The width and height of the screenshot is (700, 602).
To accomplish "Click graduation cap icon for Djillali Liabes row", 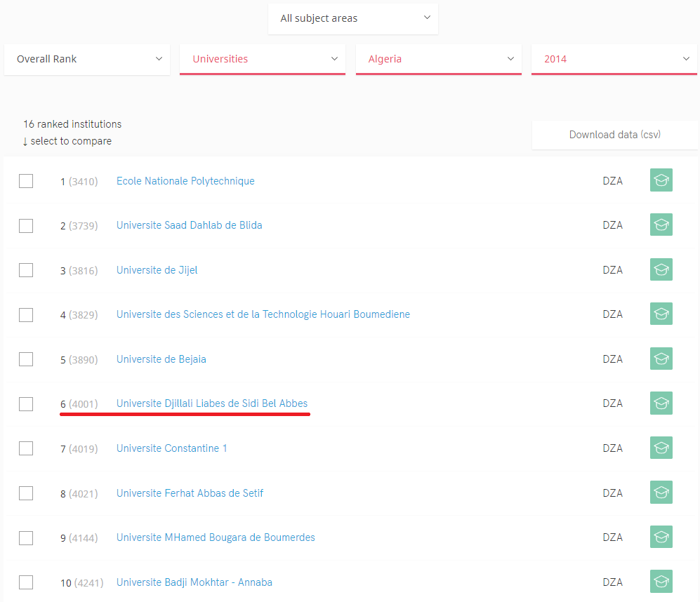I will (661, 403).
